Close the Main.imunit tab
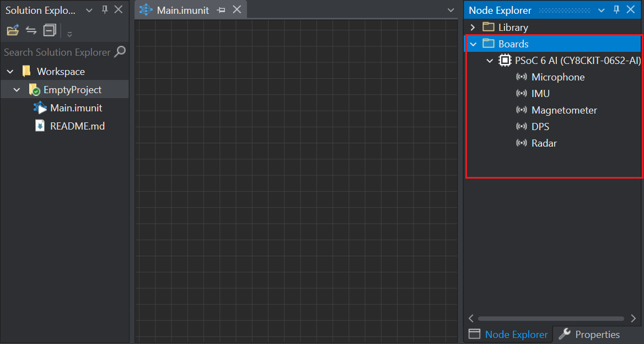This screenshot has height=344, width=644. (237, 9)
